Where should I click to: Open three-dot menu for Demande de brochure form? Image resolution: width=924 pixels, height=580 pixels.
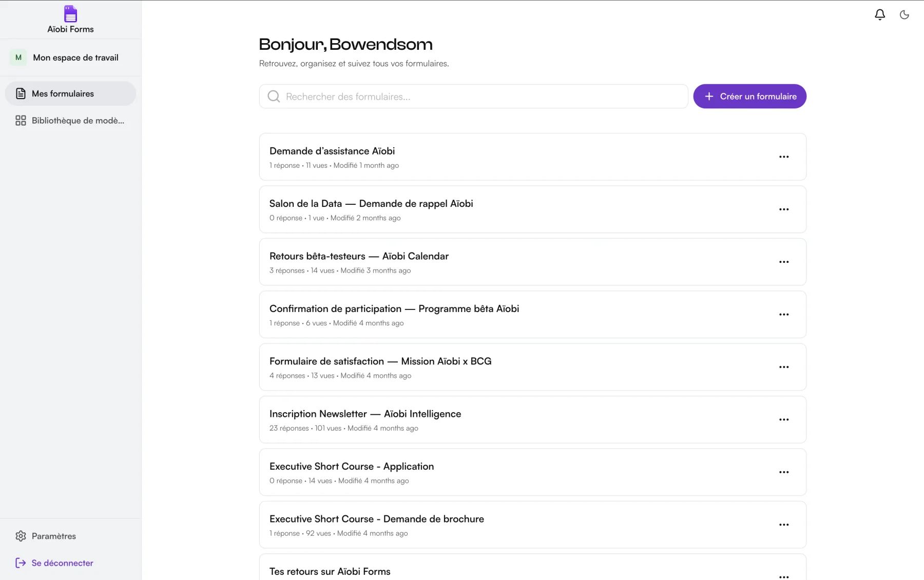click(x=783, y=525)
